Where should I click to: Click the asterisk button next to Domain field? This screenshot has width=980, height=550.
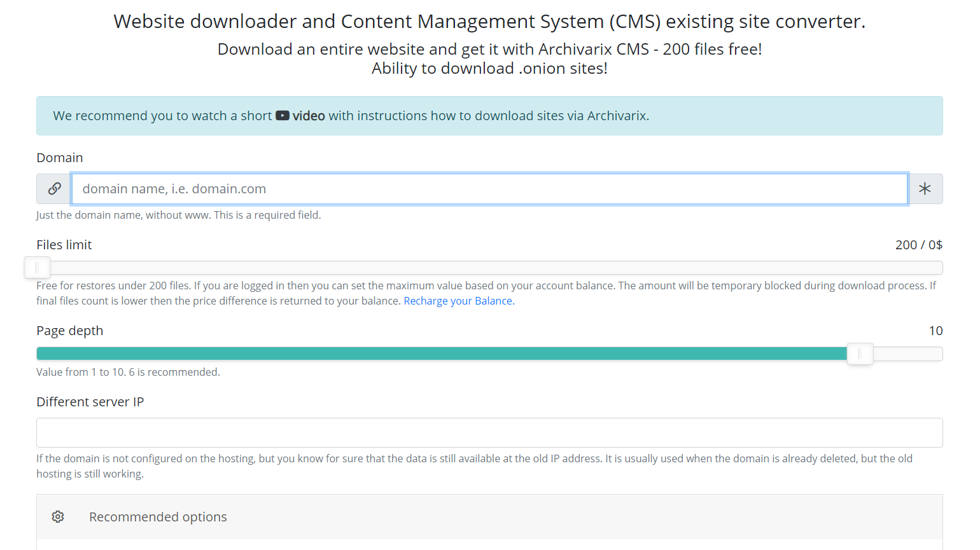coord(925,189)
